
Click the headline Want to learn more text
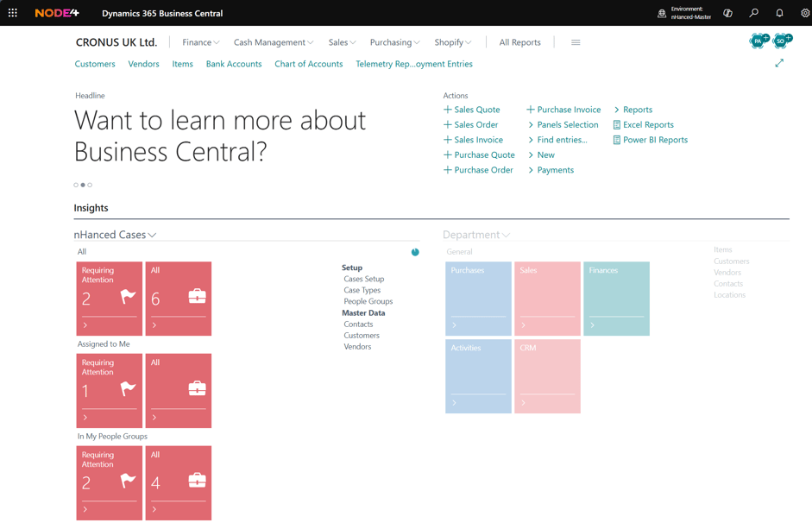pyautogui.click(x=220, y=136)
